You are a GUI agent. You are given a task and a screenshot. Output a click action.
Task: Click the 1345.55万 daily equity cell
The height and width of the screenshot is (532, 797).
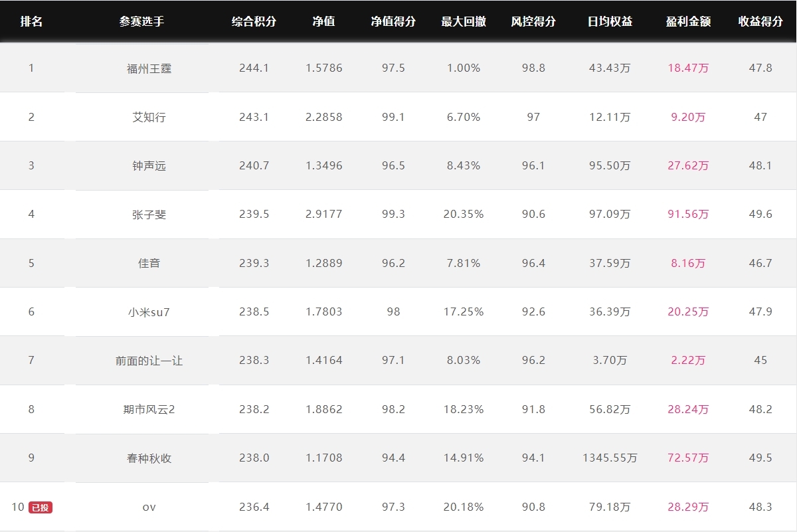pyautogui.click(x=610, y=458)
